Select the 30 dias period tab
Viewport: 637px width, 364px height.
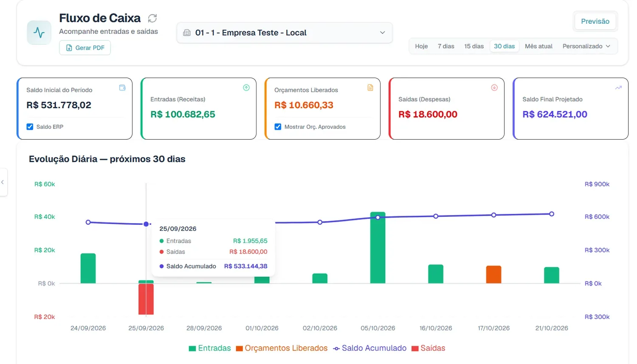pos(504,46)
